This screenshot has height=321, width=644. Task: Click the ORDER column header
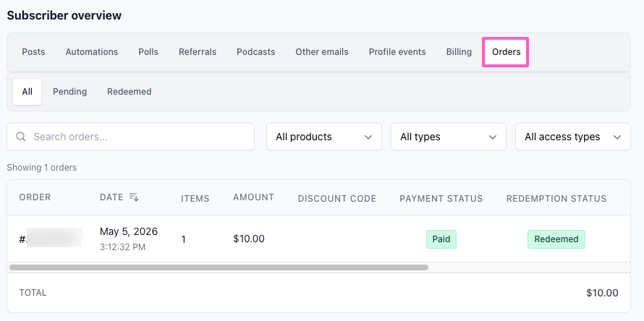pos(35,197)
